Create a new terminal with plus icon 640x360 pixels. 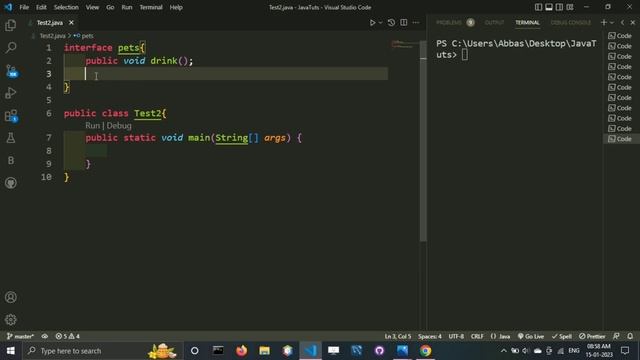604,22
